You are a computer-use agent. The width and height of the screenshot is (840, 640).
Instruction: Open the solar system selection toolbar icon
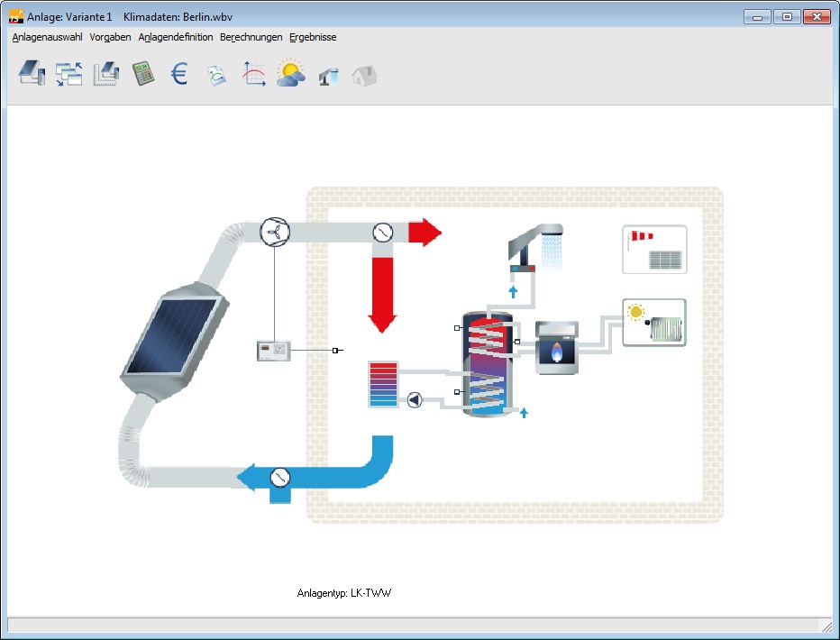click(32, 73)
